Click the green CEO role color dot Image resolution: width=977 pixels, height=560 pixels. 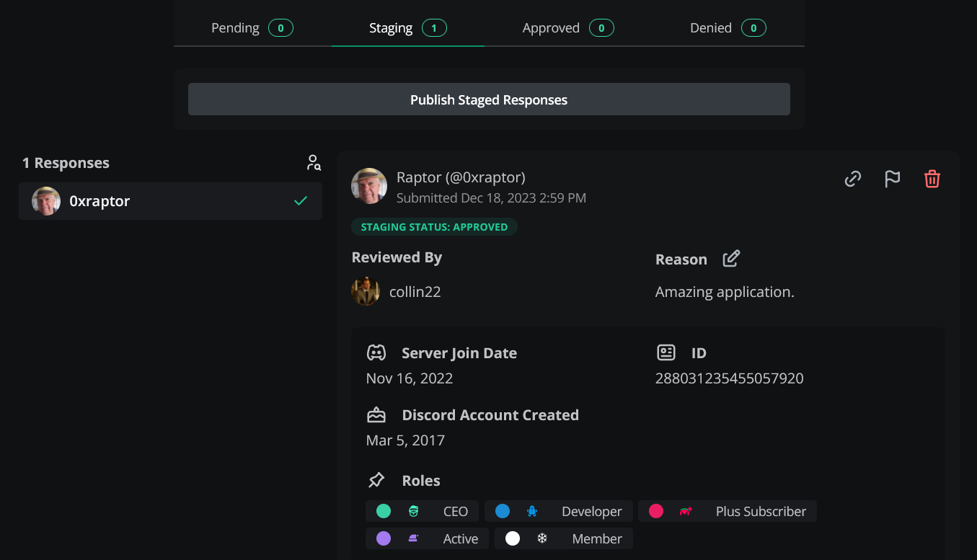pos(384,511)
